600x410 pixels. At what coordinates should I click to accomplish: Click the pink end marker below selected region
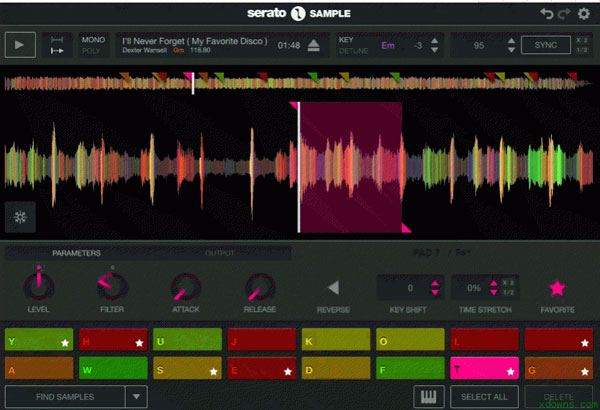(406, 228)
